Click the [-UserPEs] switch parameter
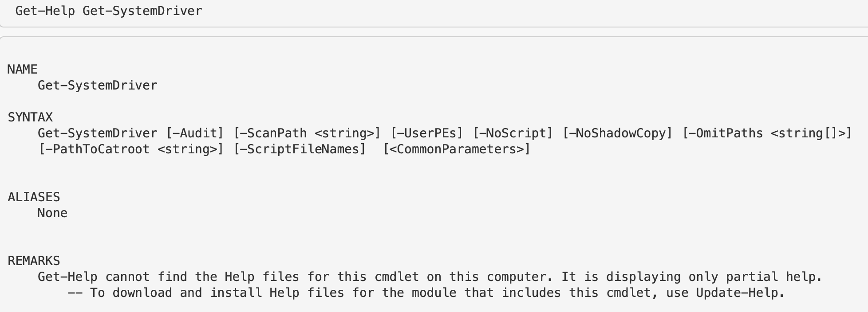 pyautogui.click(x=426, y=133)
